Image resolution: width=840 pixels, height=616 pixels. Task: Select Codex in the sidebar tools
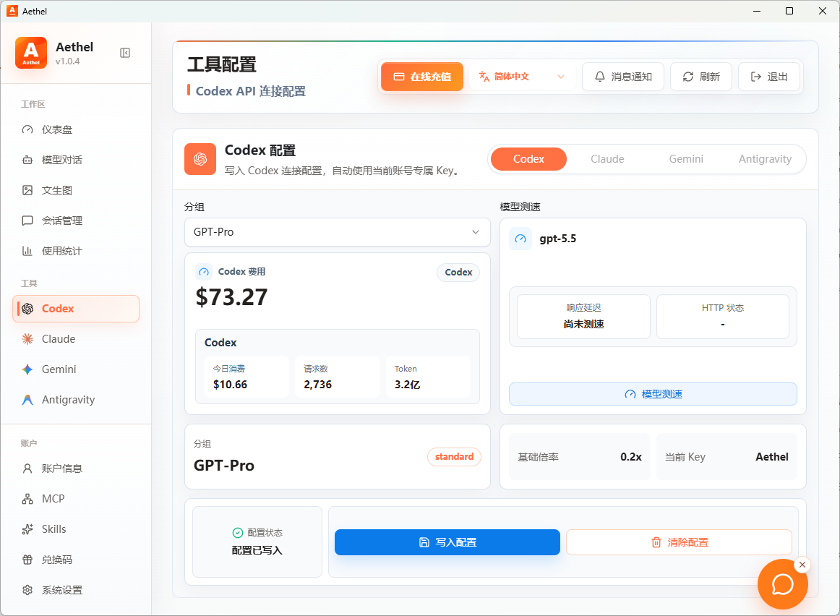click(75, 309)
